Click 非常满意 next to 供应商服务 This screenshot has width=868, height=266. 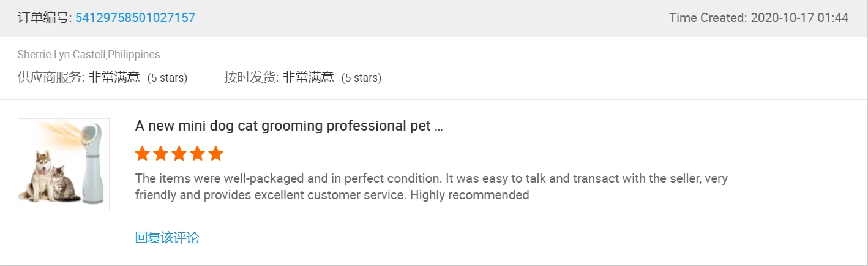point(114,78)
